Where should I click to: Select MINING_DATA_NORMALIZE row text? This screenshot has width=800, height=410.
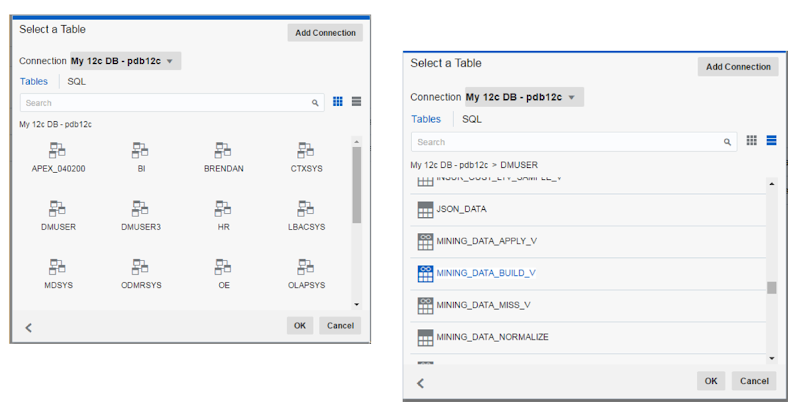pyautogui.click(x=492, y=337)
